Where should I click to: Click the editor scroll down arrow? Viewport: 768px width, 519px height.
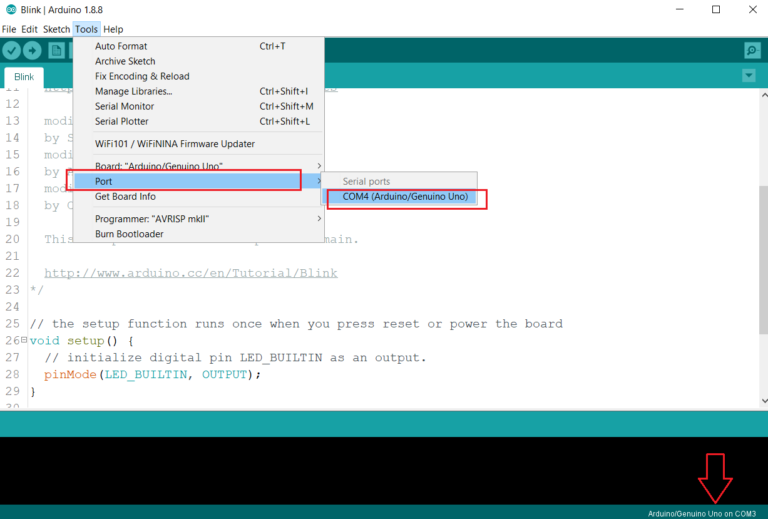coord(764,401)
